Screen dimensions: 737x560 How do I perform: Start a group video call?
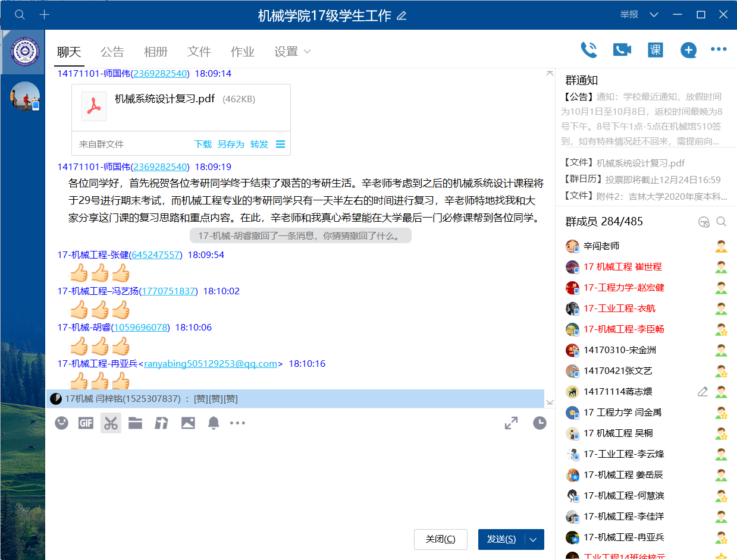tap(622, 50)
